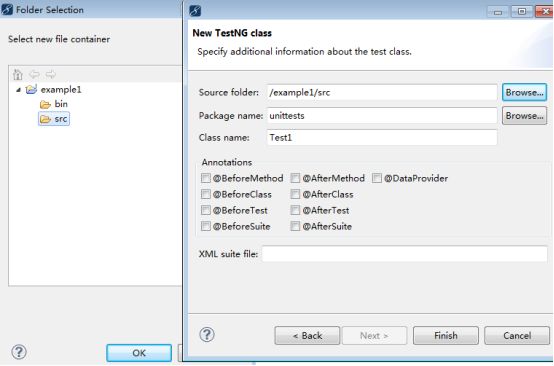Click into the XML suite file field

click(x=405, y=254)
